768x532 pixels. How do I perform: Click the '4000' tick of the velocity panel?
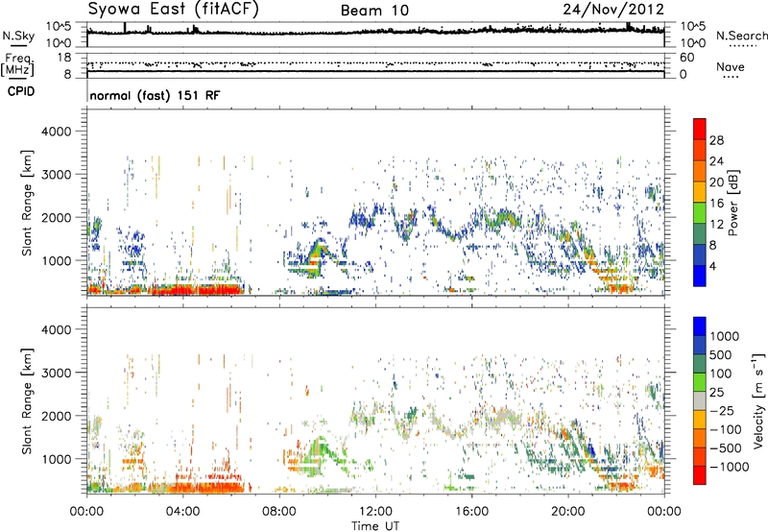[57, 329]
